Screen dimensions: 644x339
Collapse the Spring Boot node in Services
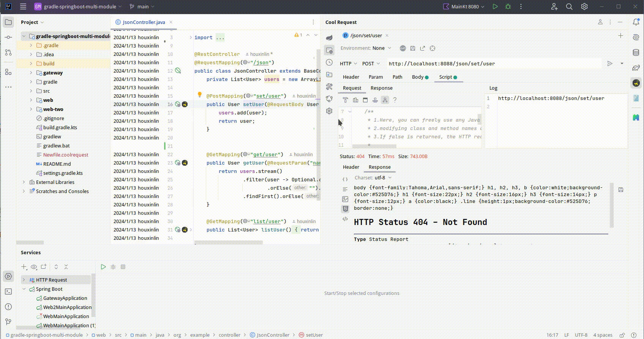pyautogui.click(x=24, y=289)
